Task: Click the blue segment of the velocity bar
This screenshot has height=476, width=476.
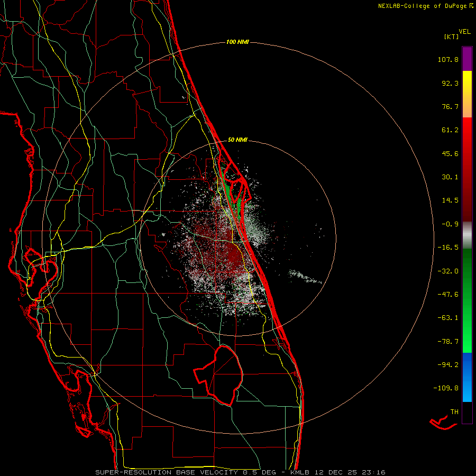Action: coord(467,377)
